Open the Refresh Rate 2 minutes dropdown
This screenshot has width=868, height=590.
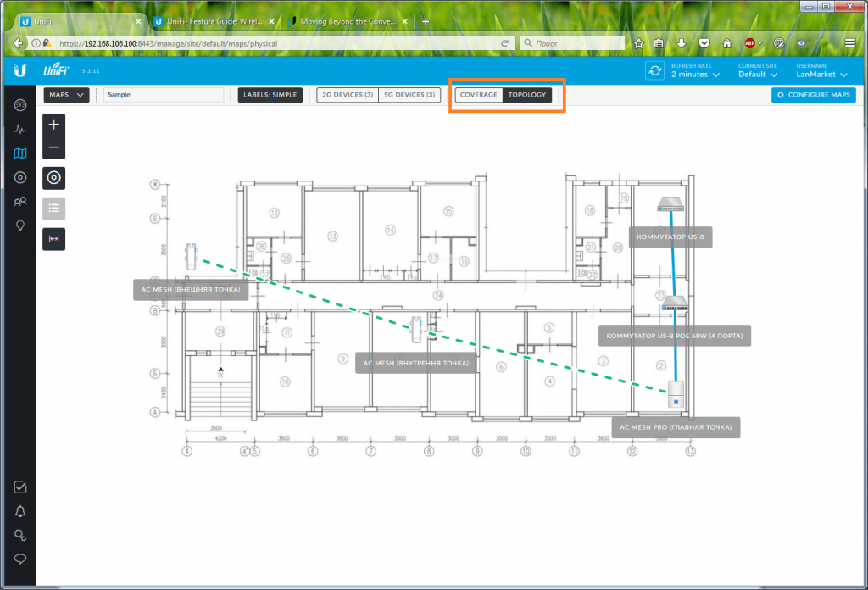coord(695,75)
